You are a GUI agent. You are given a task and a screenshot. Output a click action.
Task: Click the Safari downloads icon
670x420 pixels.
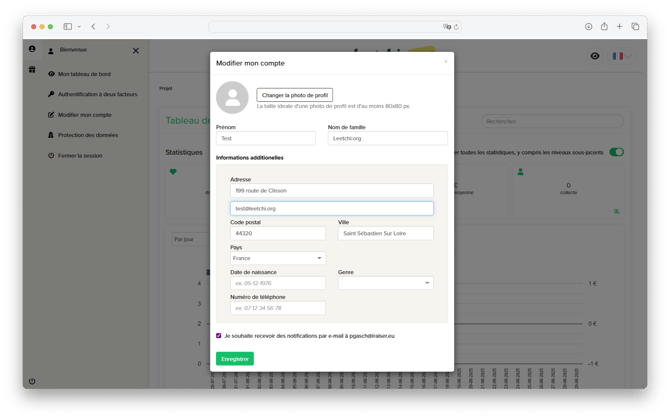588,26
